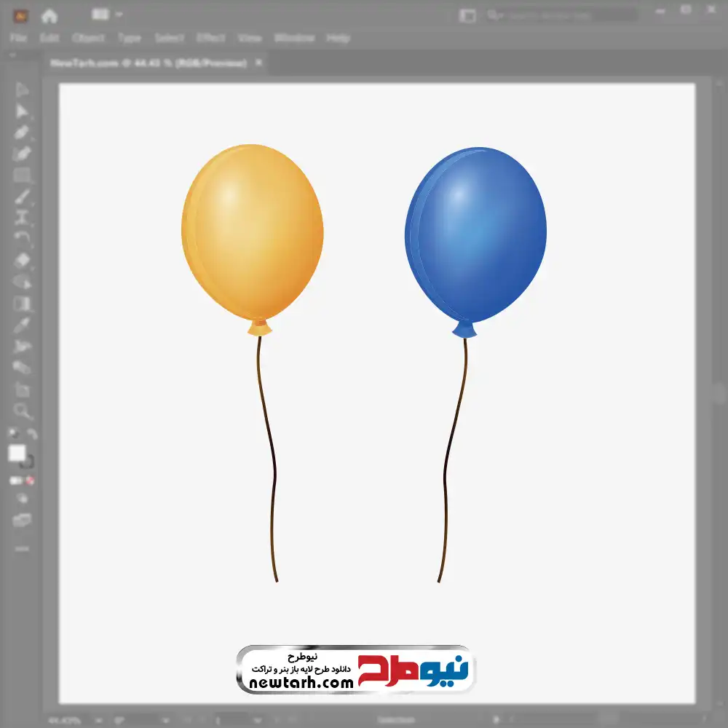Screen dimensions: 728x728
Task: Expand the Edit Toolbar three-dots menu
Action: [22, 548]
